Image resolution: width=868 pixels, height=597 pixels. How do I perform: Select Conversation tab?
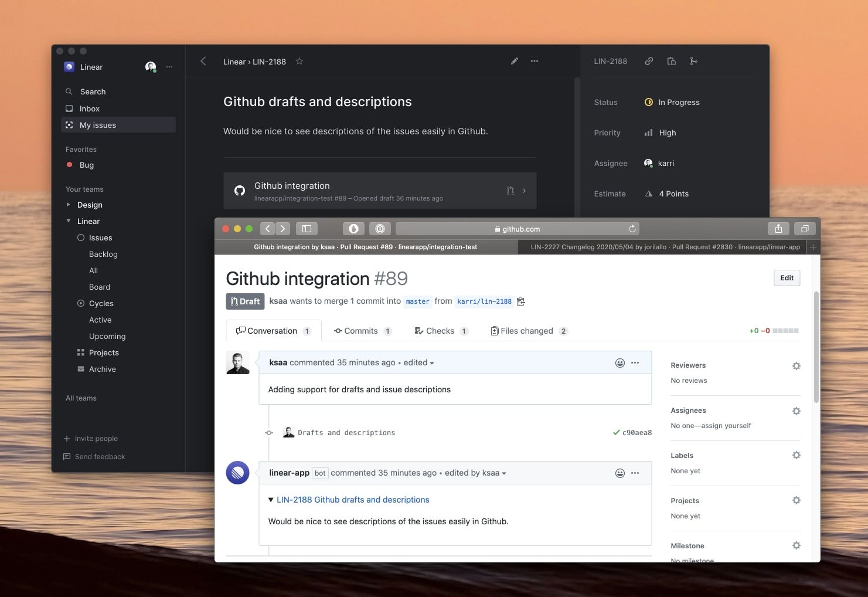point(273,331)
